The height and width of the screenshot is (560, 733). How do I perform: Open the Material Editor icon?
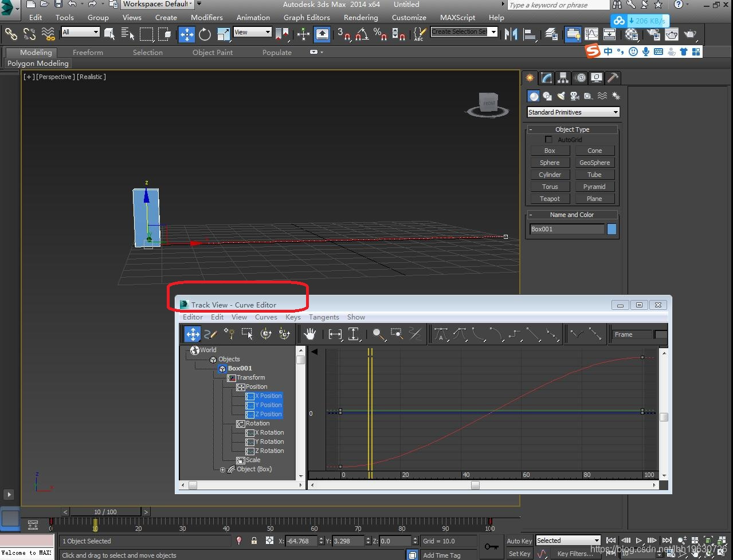[x=632, y=34]
